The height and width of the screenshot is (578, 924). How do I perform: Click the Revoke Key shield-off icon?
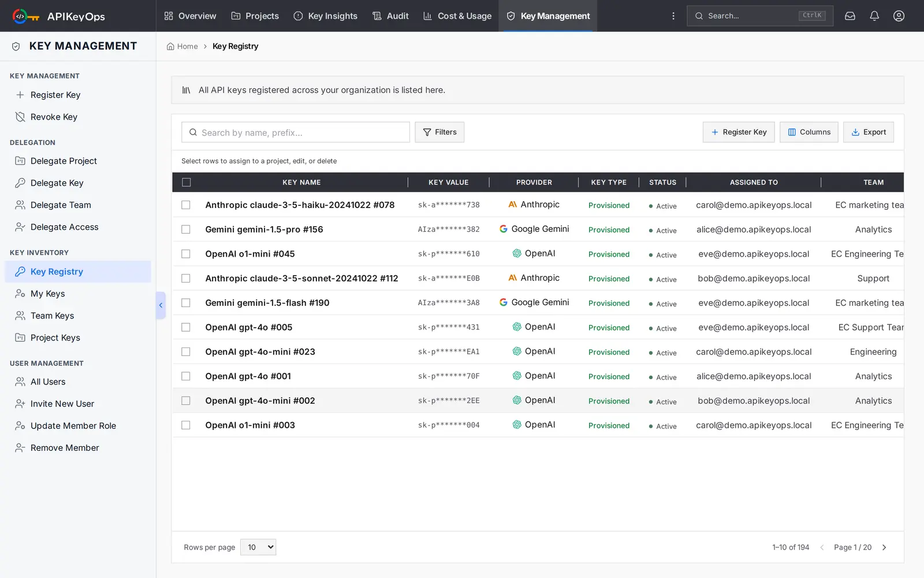20,117
